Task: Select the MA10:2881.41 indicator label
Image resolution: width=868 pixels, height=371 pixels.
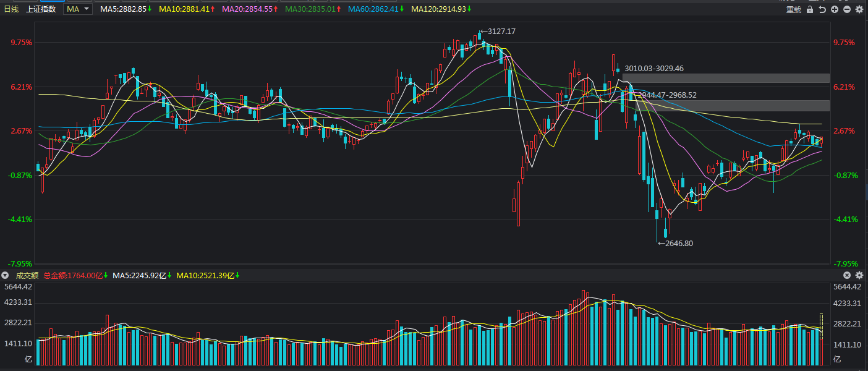Action: coord(186,9)
